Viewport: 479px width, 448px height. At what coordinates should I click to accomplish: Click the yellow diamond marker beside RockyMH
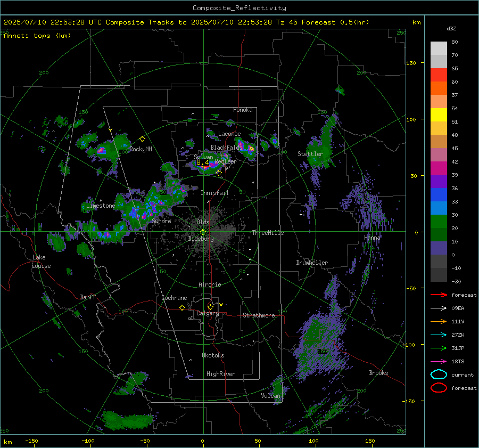tap(142, 139)
